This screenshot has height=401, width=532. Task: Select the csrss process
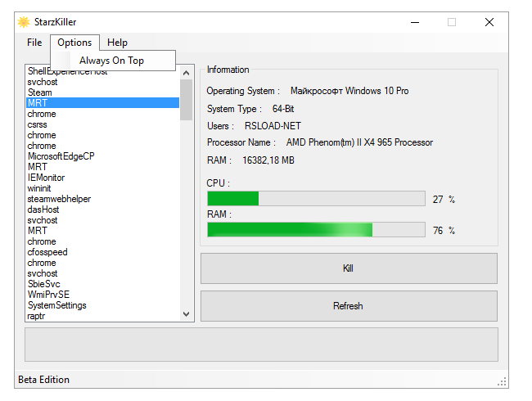102,124
